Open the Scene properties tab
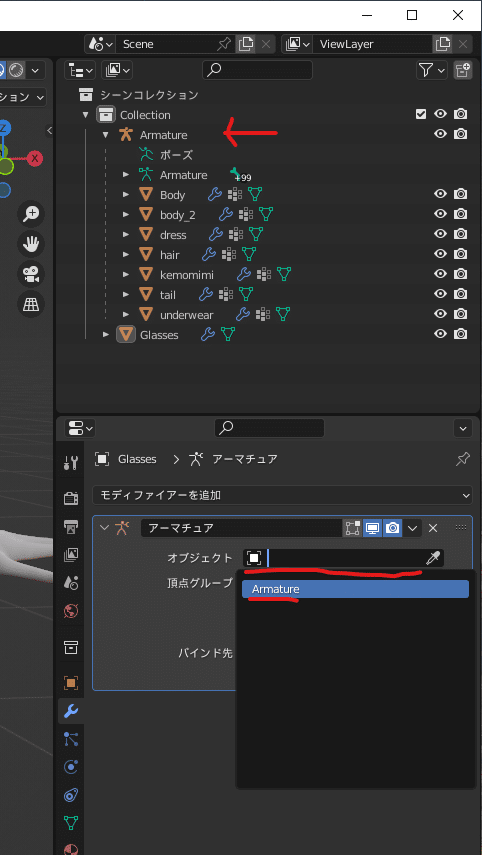Image resolution: width=482 pixels, height=855 pixels. coord(71,582)
